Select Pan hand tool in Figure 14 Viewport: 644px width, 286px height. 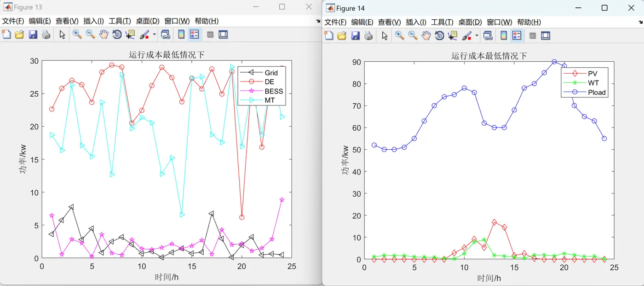tap(426, 35)
